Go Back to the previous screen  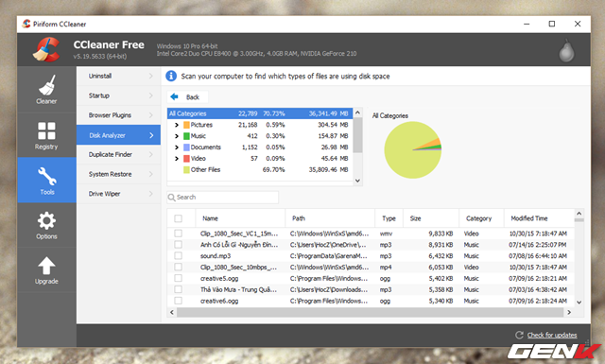[x=187, y=96]
